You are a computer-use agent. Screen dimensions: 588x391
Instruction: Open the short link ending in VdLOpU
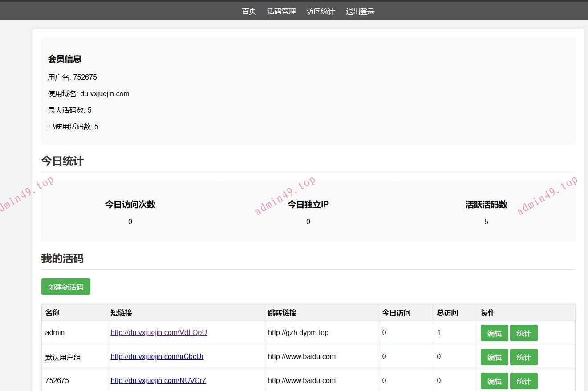(158, 333)
